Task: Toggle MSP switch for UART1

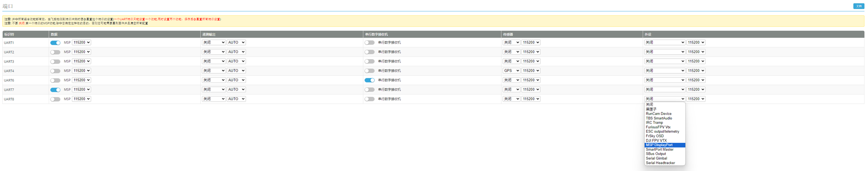Action: click(x=55, y=43)
